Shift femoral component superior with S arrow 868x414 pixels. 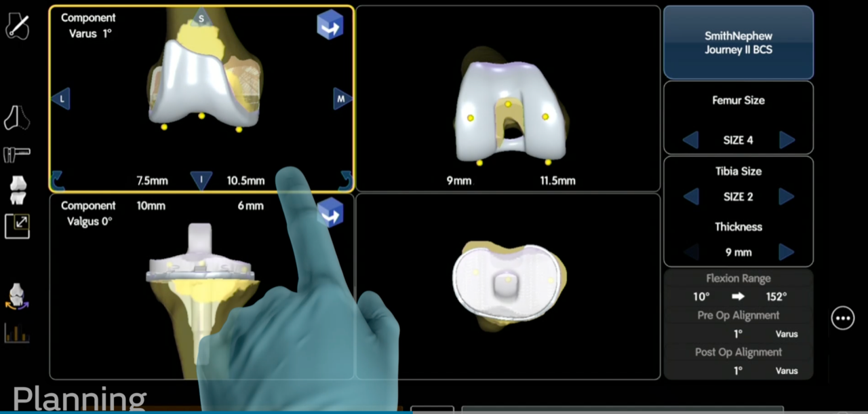point(201,18)
